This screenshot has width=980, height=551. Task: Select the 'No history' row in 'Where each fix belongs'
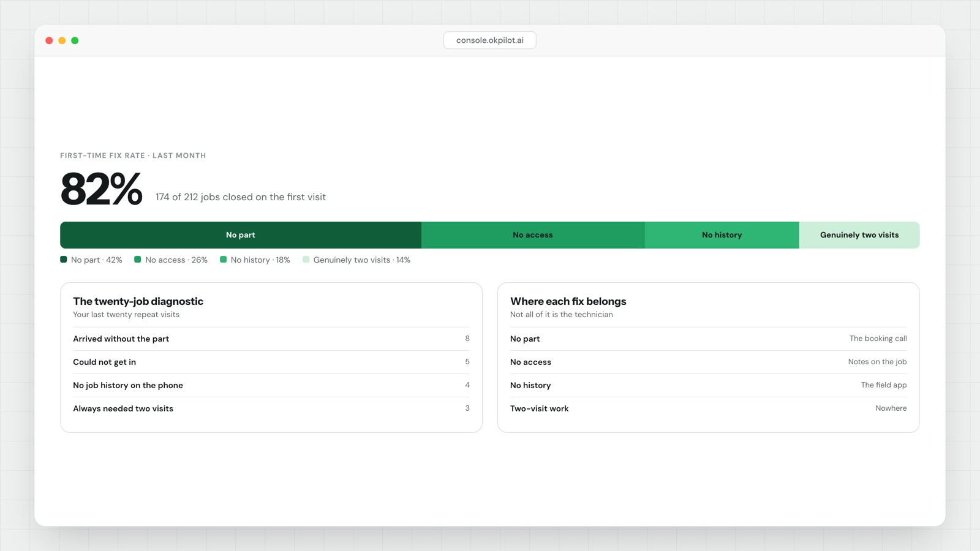tap(709, 385)
